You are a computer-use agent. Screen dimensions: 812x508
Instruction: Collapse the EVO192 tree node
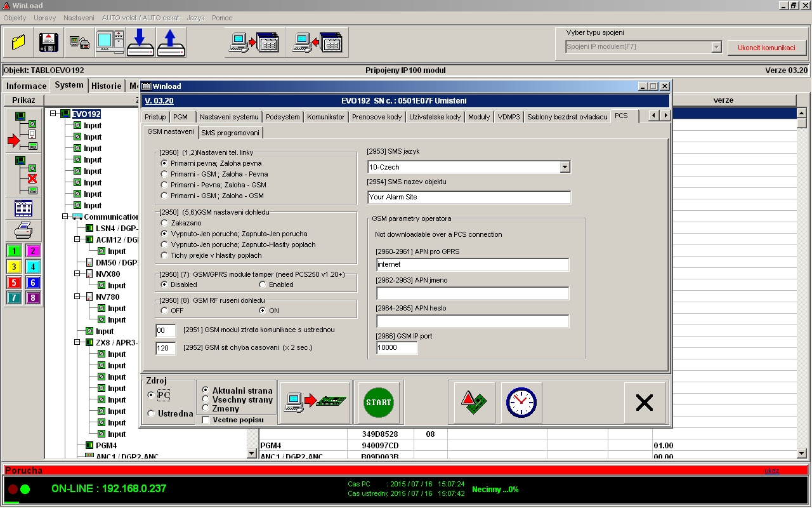click(x=54, y=114)
